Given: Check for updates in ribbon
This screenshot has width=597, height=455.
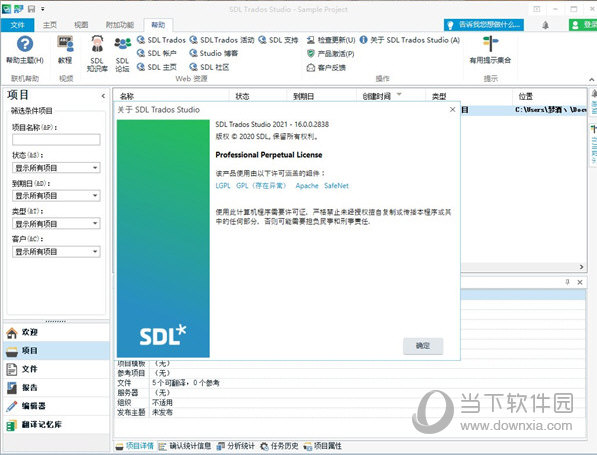Looking at the screenshot, I should coord(331,40).
